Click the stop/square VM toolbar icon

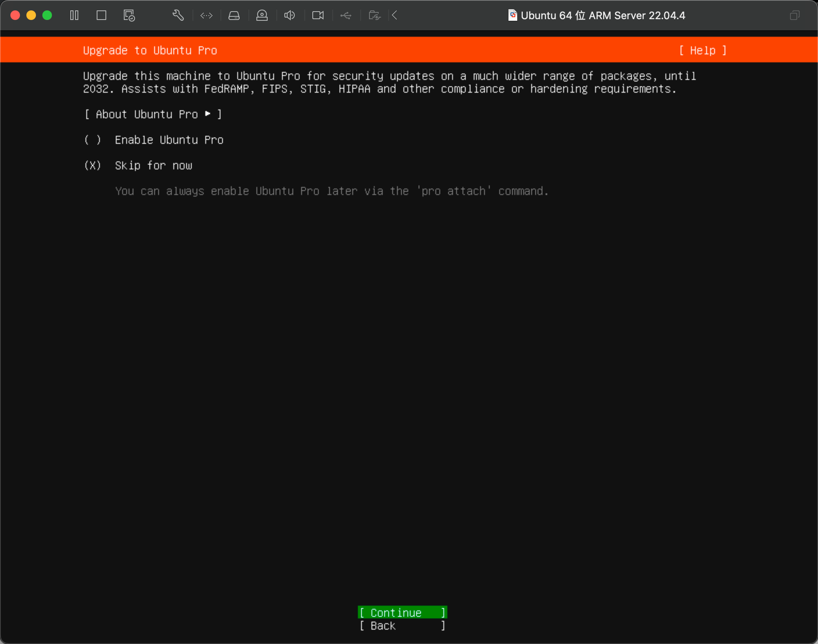coord(101,16)
